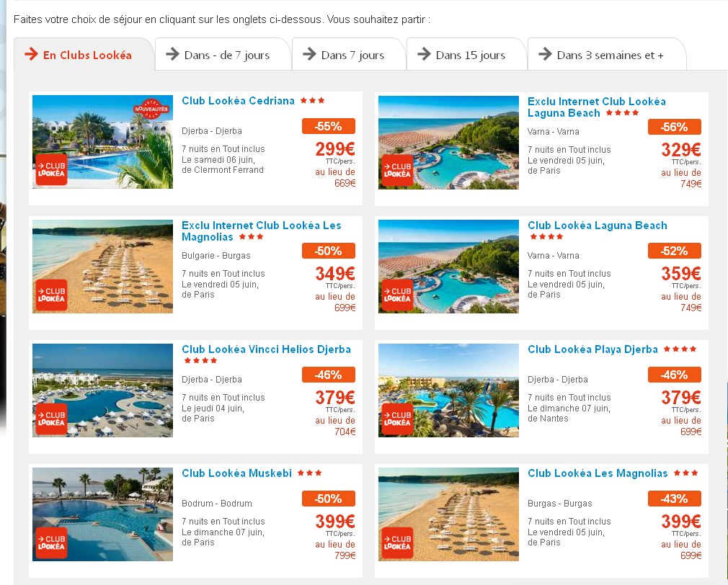728x585 pixels.
Task: Click the 329€ price of Exclu Laguna Beach
Action: point(680,150)
